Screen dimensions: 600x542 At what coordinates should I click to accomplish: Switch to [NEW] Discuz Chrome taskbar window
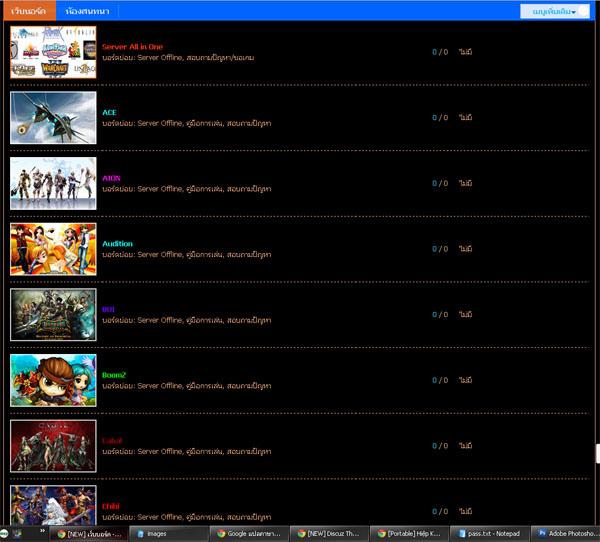click(x=329, y=534)
